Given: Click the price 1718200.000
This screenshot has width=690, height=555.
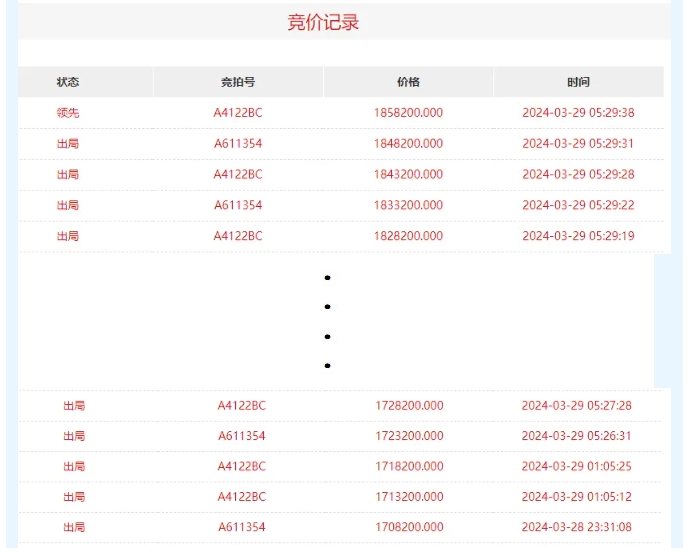Looking at the screenshot, I should 409,467.
